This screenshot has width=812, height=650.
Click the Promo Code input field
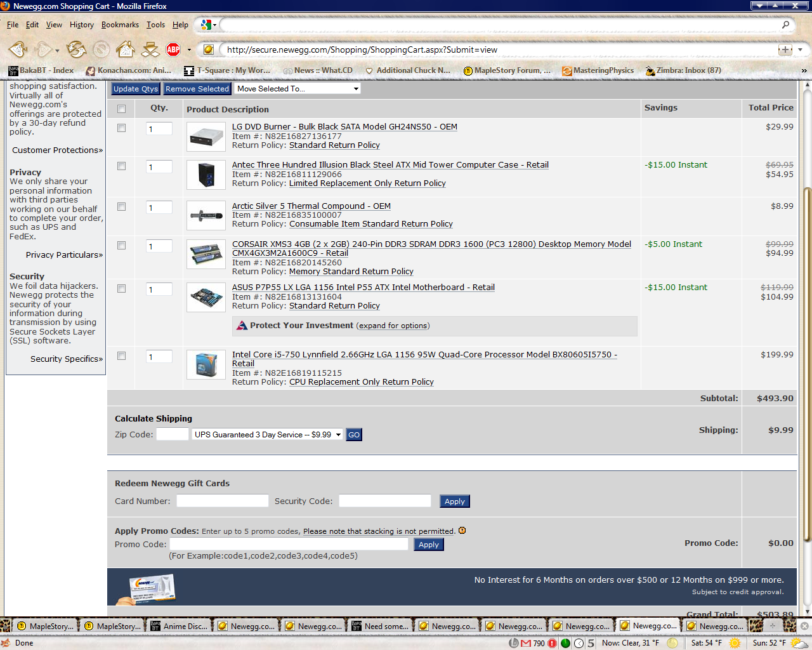[289, 544]
